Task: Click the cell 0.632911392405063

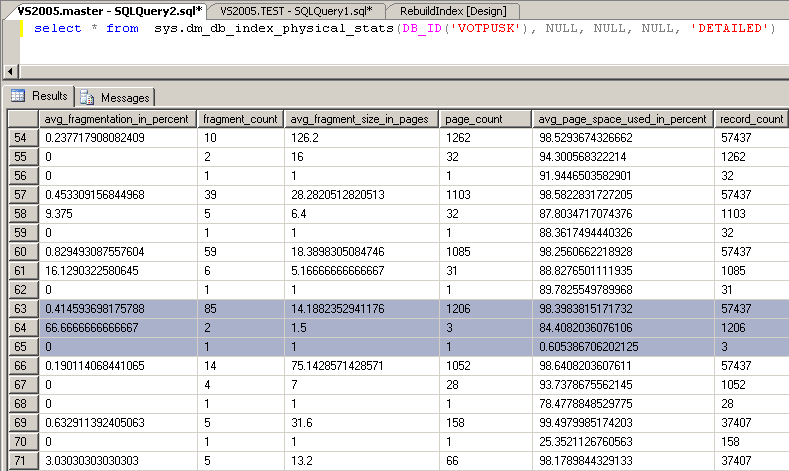Action: [118, 423]
